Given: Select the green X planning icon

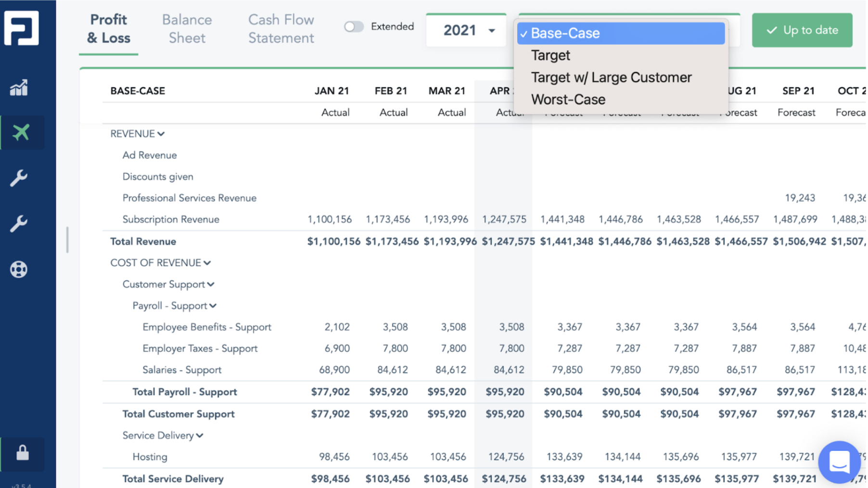Looking at the screenshot, I should pyautogui.click(x=21, y=132).
